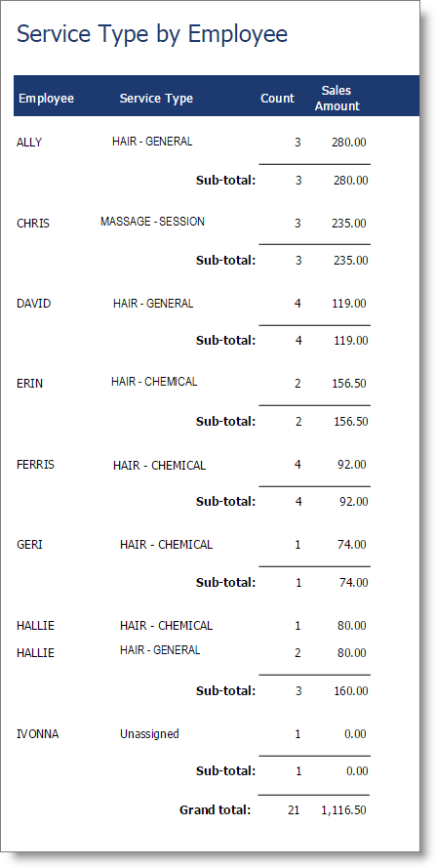
Task: Select ALLY's sales amount 280.00 sub-total
Action: pyautogui.click(x=351, y=181)
